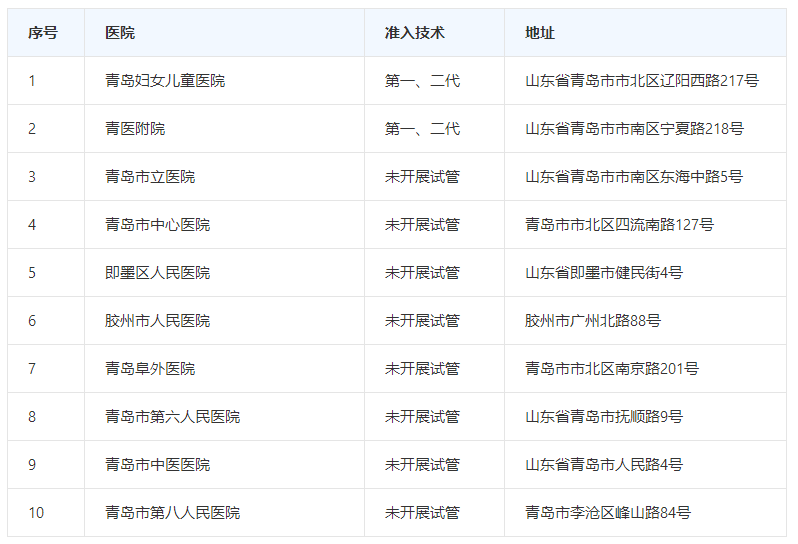The image size is (798, 544).
Task: Click address 胶州市广州北路88号
Action: [593, 321]
